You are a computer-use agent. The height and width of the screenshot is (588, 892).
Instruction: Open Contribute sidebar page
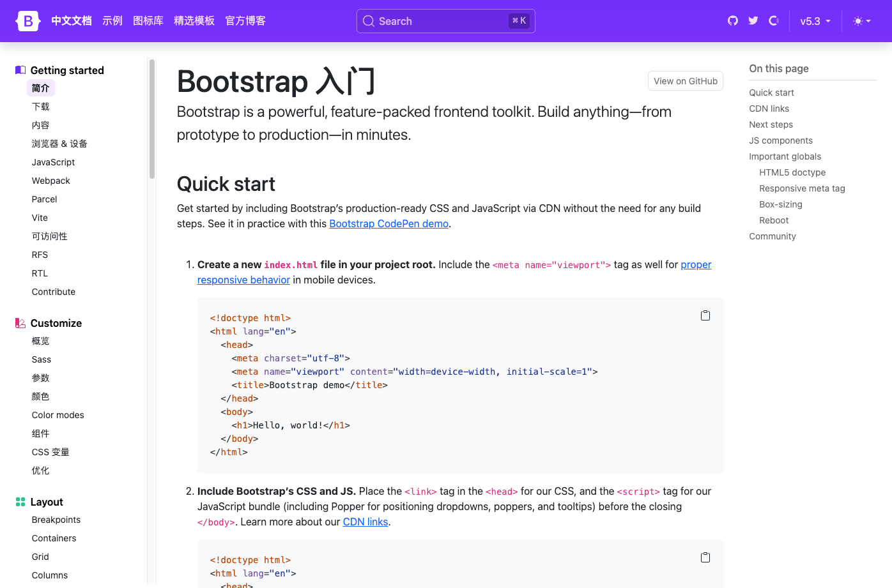[x=54, y=292]
